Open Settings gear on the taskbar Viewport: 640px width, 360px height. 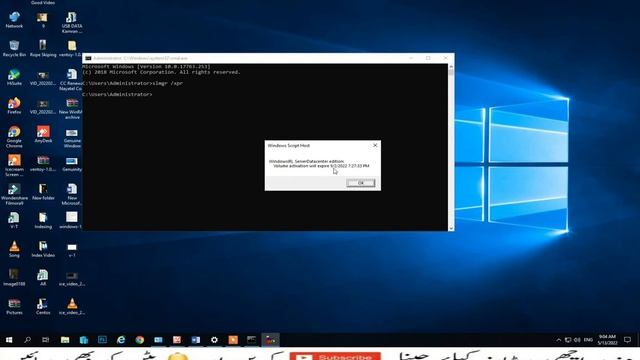click(214, 340)
